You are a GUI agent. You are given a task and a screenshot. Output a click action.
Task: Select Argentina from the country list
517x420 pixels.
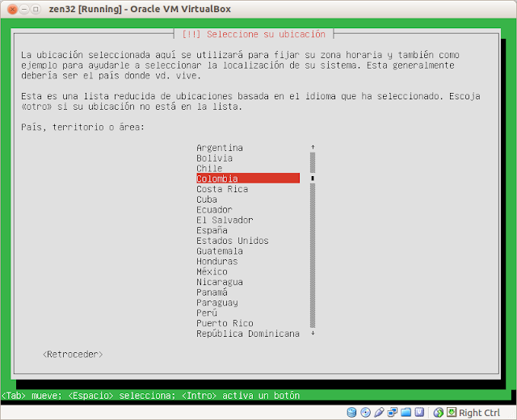[248, 148]
